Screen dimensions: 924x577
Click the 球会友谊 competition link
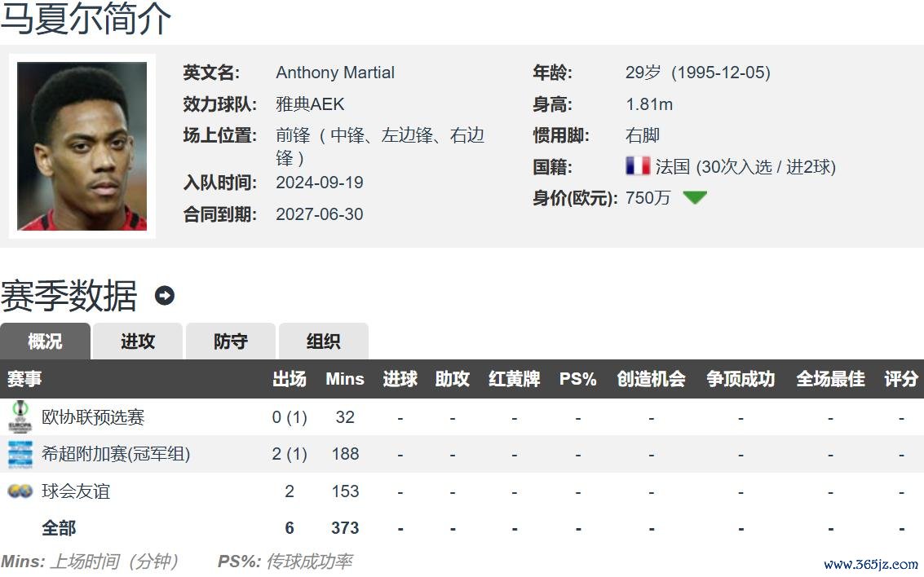76,491
